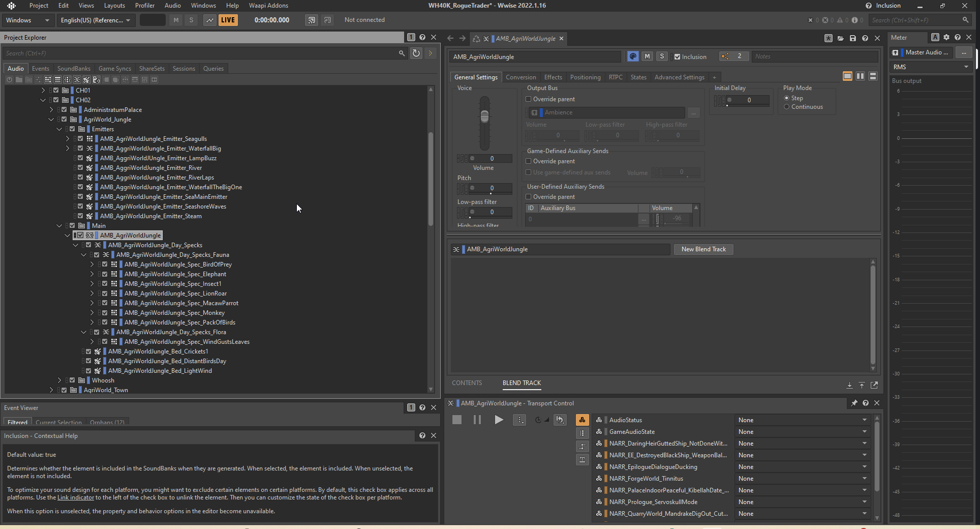Collapse the CH02 folder
Image resolution: width=980 pixels, height=529 pixels.
tap(43, 100)
